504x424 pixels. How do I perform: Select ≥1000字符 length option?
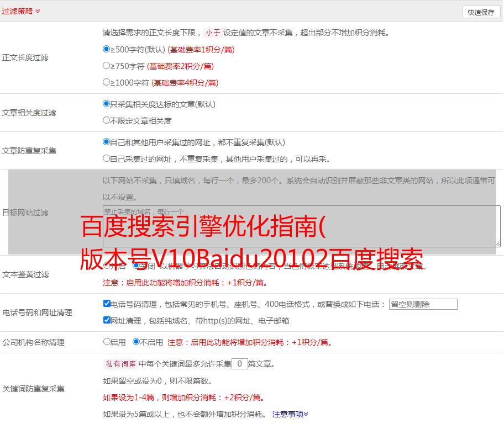click(x=106, y=82)
